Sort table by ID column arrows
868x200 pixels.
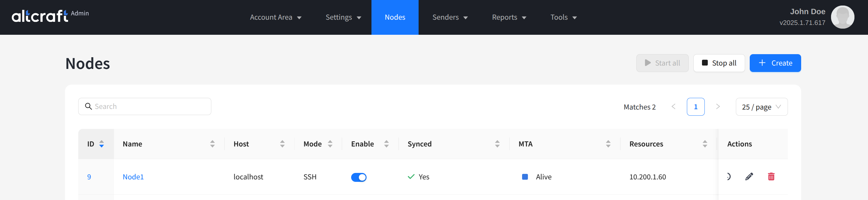pos(101,144)
